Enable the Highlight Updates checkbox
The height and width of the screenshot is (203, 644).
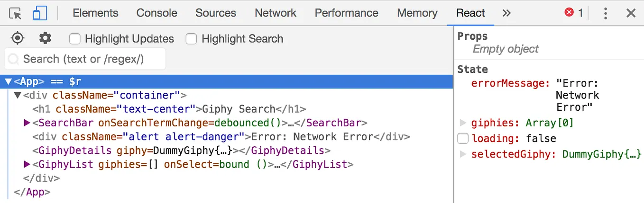point(74,39)
